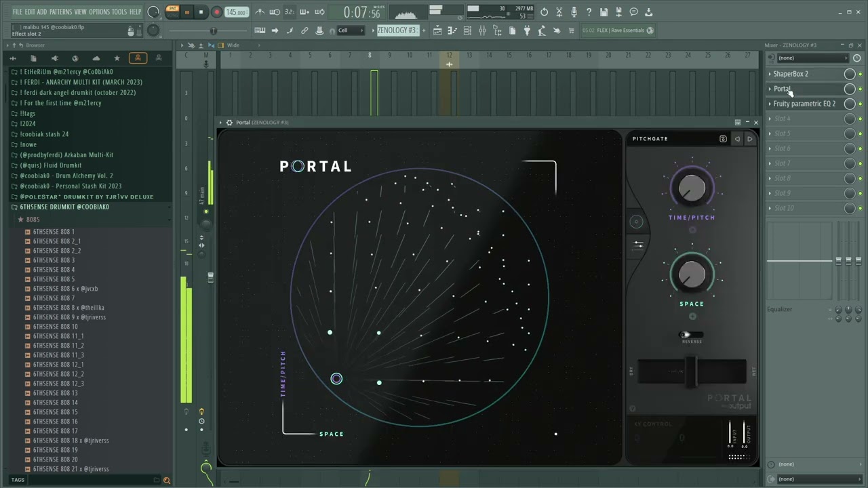868x488 pixels.
Task: Open the EDIT menu
Action: (x=30, y=12)
